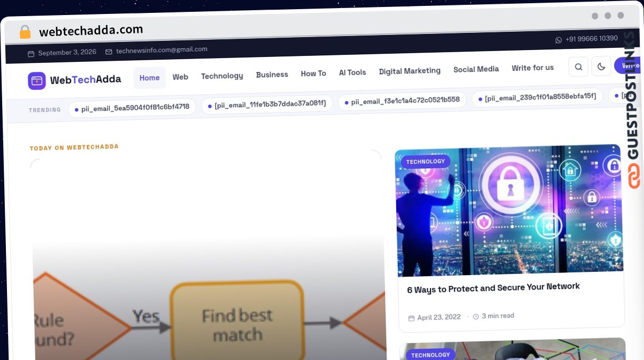This screenshot has height=360, width=644.
Task: Click the TODAY ON WEBTECHADDA heading
Action: click(74, 147)
